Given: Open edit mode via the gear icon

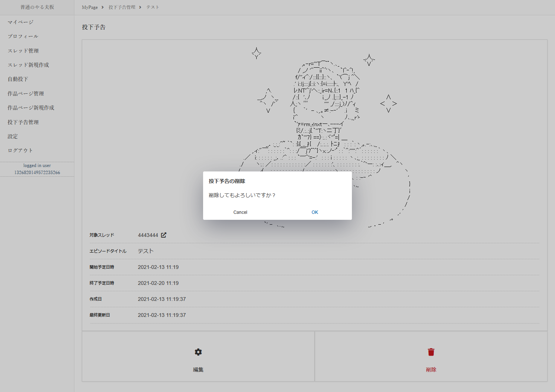Looking at the screenshot, I should click(x=198, y=352).
